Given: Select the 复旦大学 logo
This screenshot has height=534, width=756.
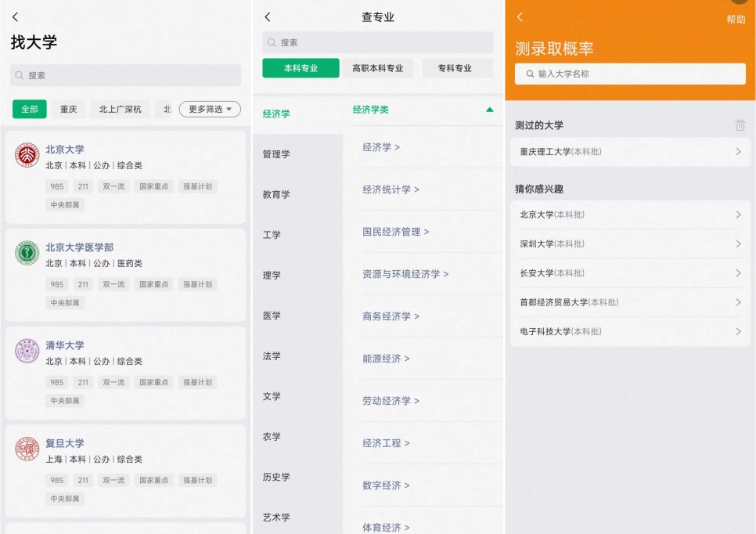Looking at the screenshot, I should click(27, 449).
